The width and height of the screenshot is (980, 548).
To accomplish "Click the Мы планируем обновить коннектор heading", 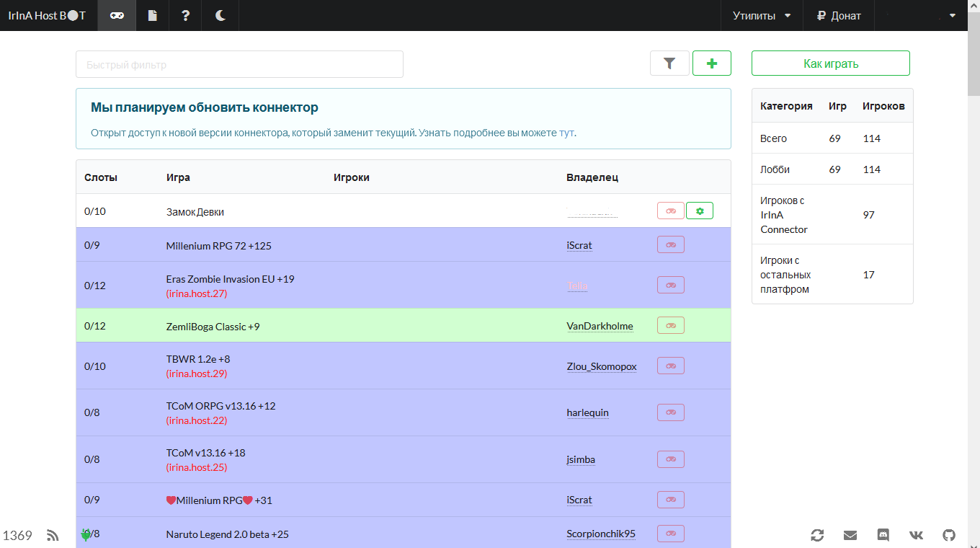I will coord(205,107).
